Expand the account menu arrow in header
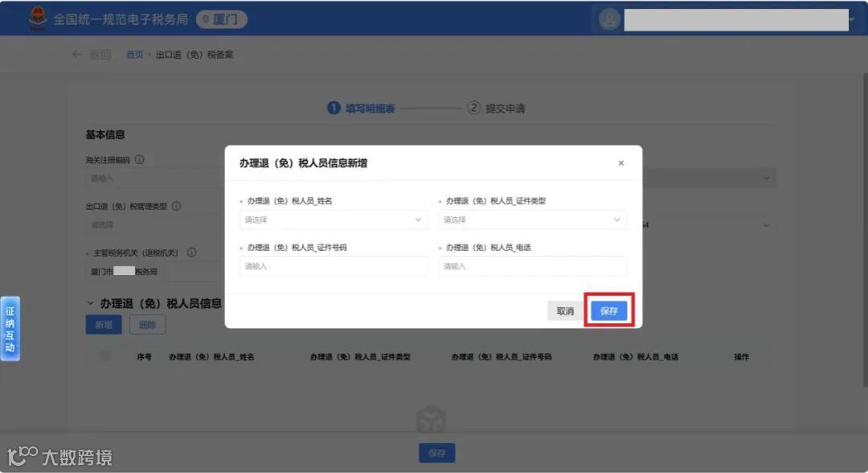This screenshot has width=868, height=473. 853,20
